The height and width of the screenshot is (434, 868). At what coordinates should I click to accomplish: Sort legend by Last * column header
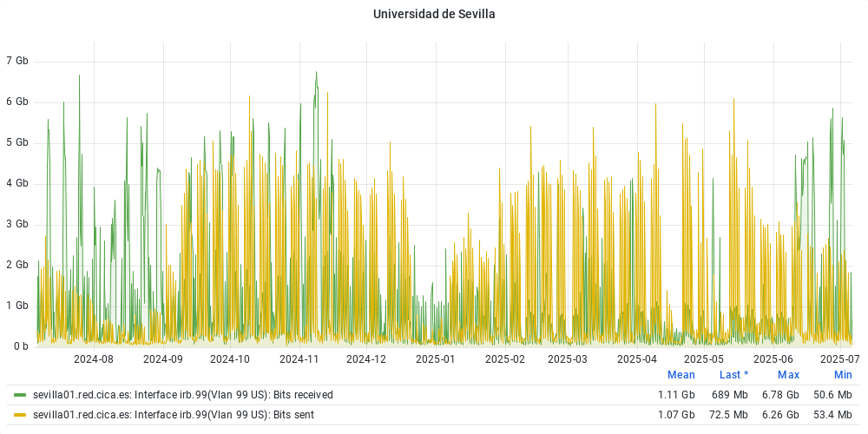[x=733, y=375]
